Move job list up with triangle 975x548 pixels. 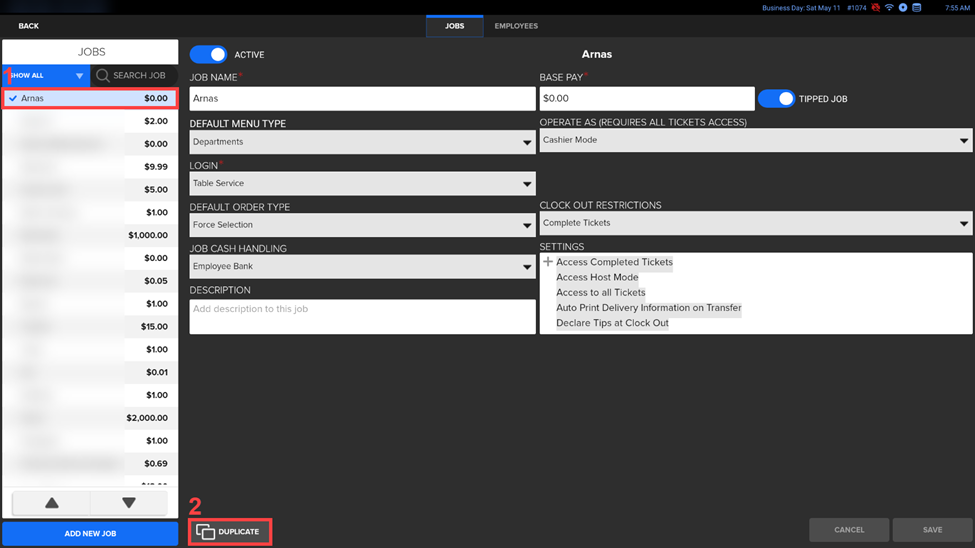point(52,503)
